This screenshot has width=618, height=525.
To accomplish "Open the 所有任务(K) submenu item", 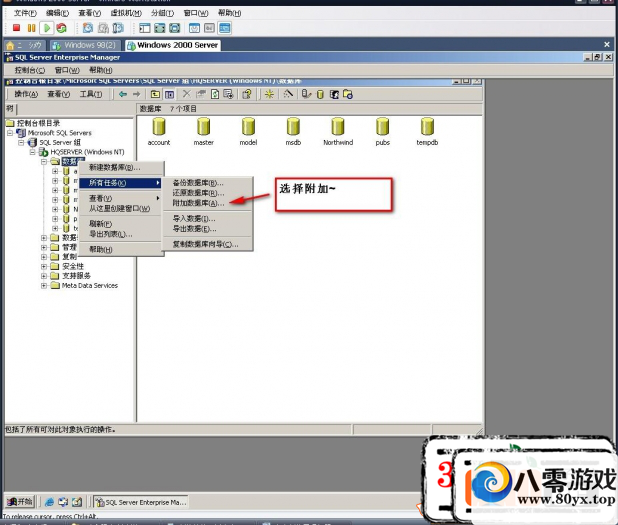I will [121, 183].
